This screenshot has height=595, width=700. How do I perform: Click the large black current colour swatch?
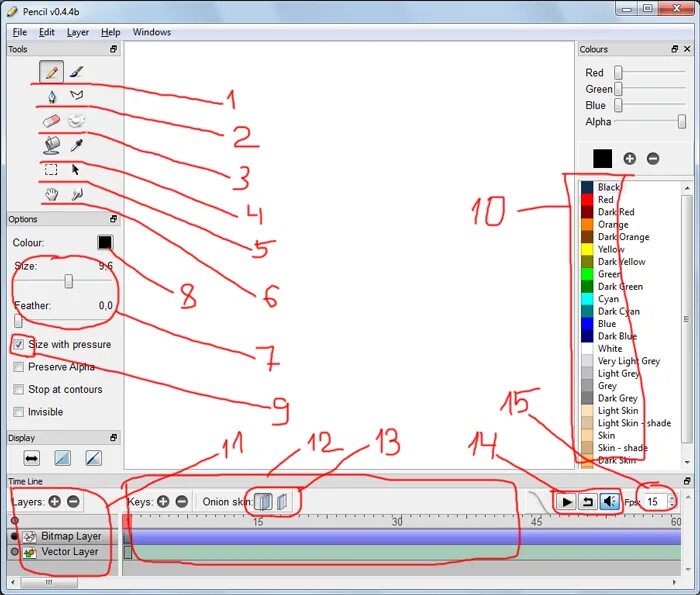tap(603, 158)
